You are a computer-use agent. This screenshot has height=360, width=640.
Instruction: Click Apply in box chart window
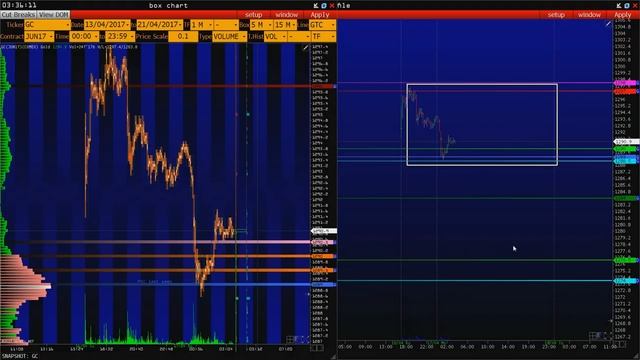(320, 15)
